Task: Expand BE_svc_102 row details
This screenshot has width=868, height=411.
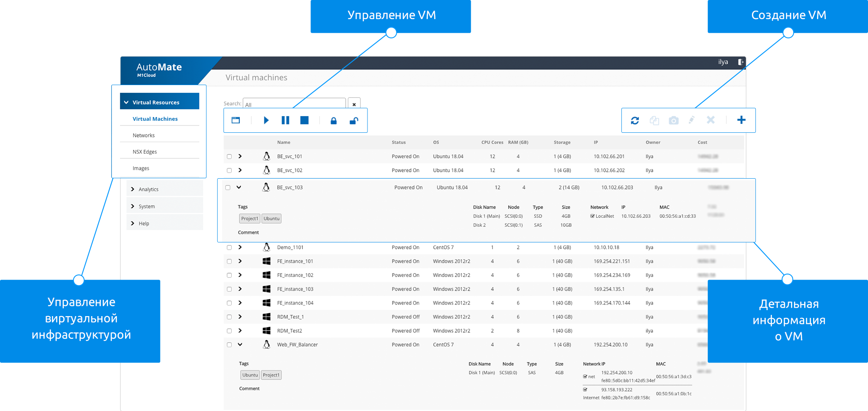Action: (240, 170)
